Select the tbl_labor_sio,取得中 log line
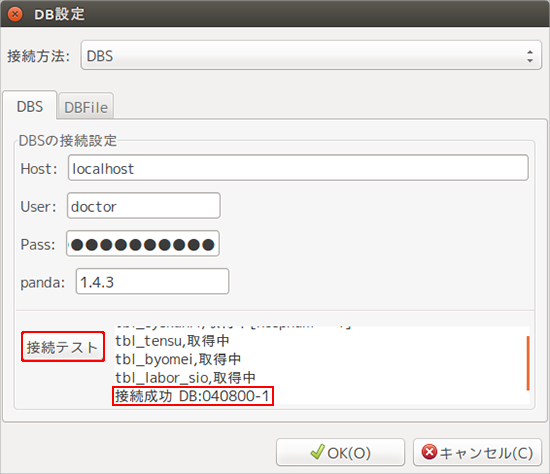The image size is (550, 474). point(185,378)
